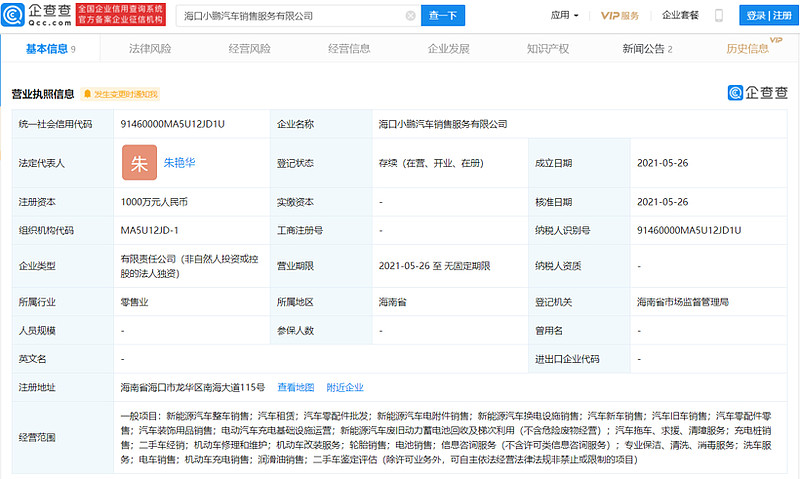
Task: Click the 注册地址 label
Action: point(37,387)
